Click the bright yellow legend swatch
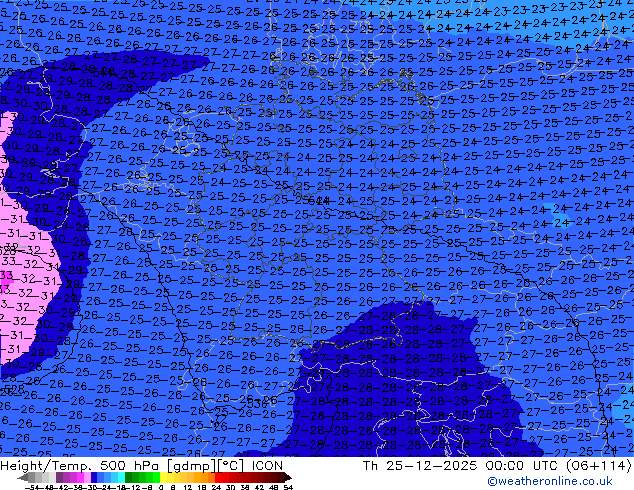Image resolution: width=634 pixels, height=490 pixels. click(163, 477)
